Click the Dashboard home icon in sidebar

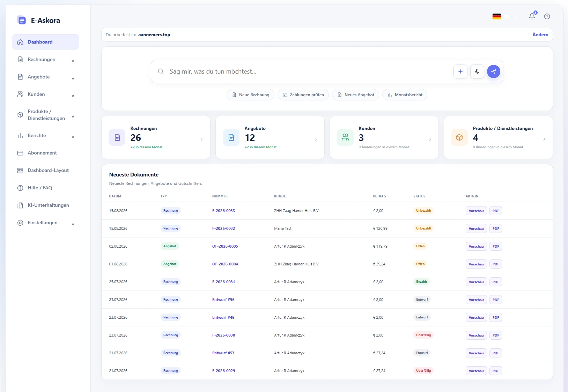20,42
